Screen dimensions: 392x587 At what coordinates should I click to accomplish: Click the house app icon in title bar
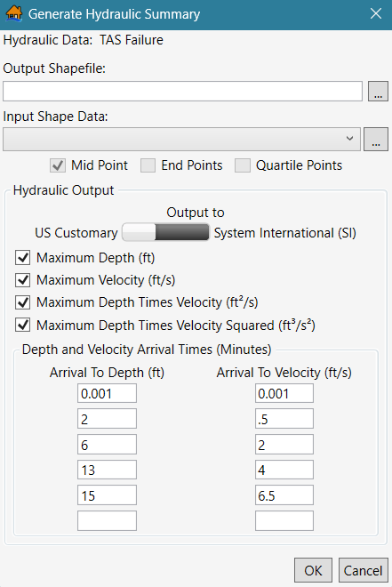[14, 14]
